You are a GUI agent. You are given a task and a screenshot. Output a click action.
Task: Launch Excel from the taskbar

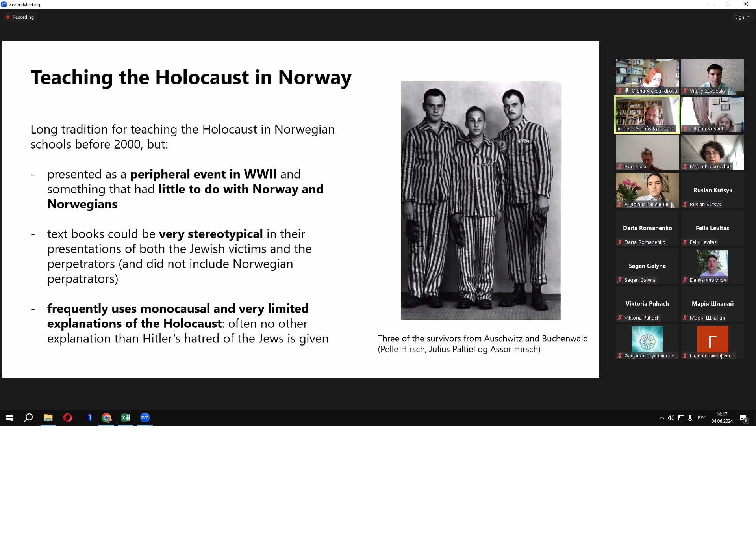click(126, 418)
